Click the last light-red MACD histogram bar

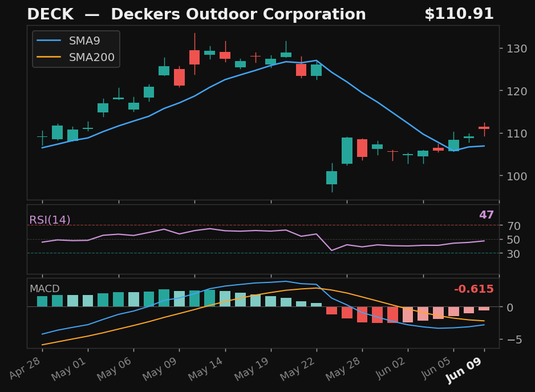point(484,309)
